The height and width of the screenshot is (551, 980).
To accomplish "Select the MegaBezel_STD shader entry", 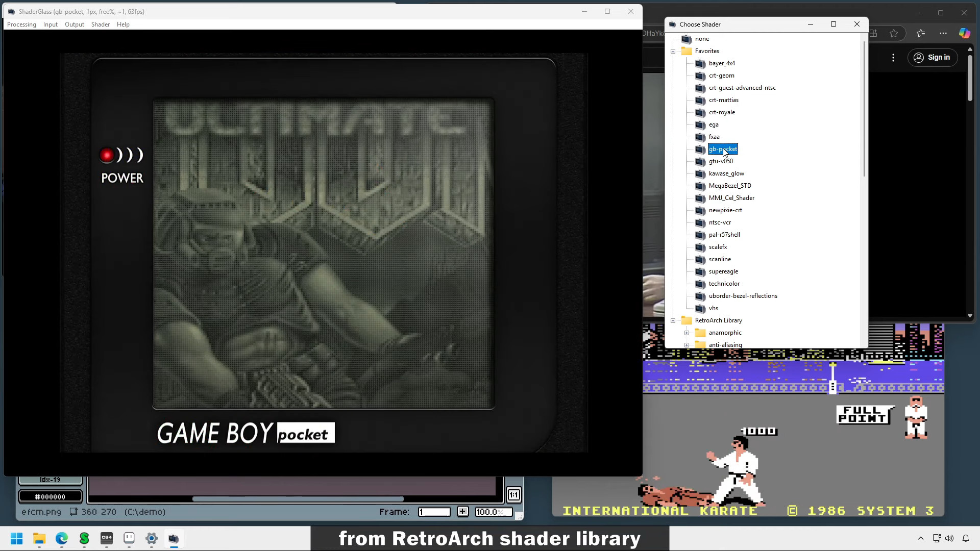I will pyautogui.click(x=729, y=186).
